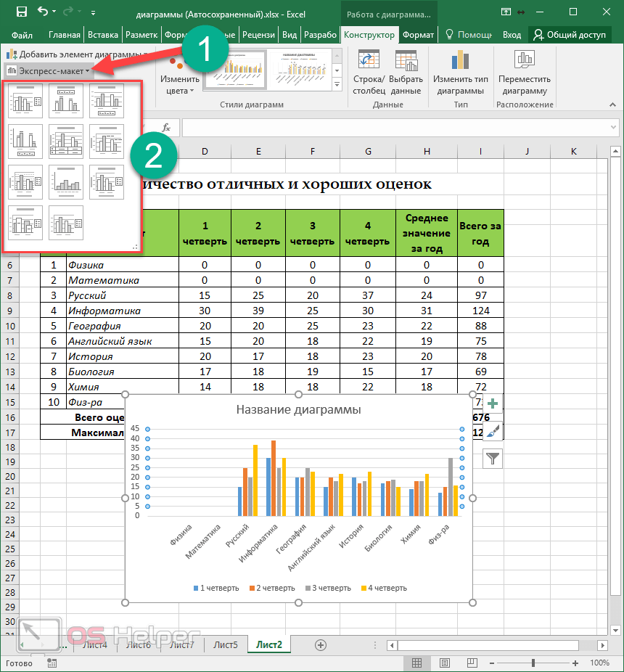
Task: Open Select Data (Выбрать данные)
Action: (x=406, y=74)
